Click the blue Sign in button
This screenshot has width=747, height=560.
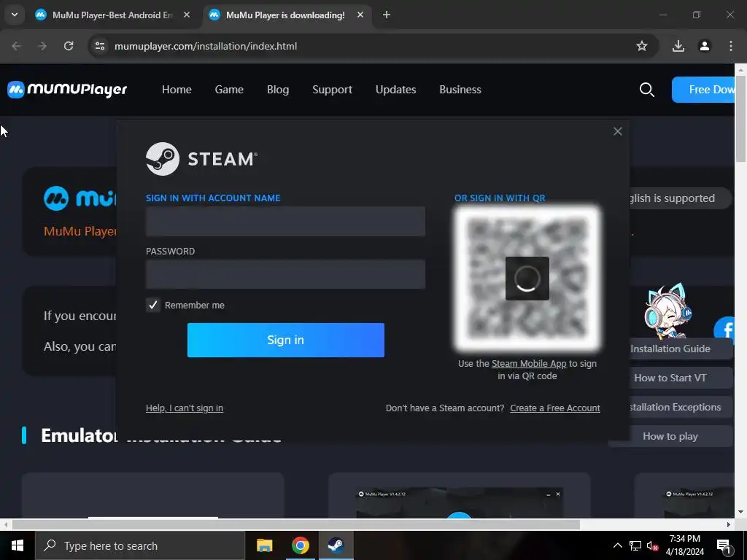tap(286, 340)
